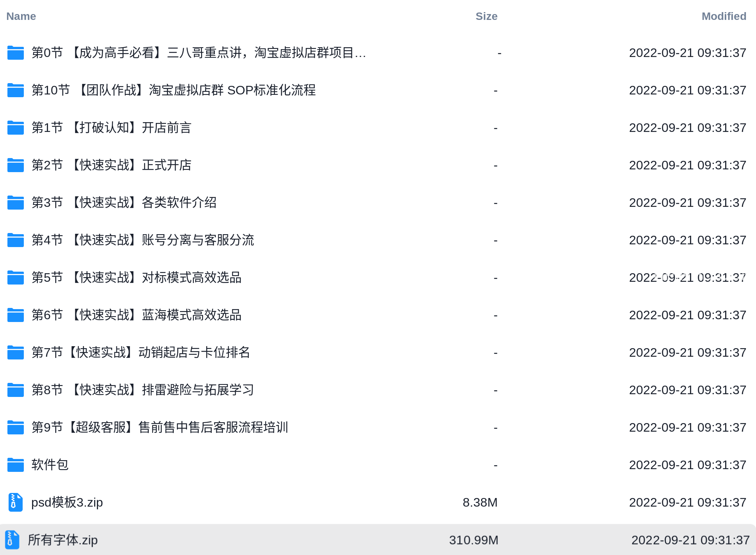Click the folder icon for 第10节
Image resolution: width=756 pixels, height=555 pixels.
click(16, 90)
